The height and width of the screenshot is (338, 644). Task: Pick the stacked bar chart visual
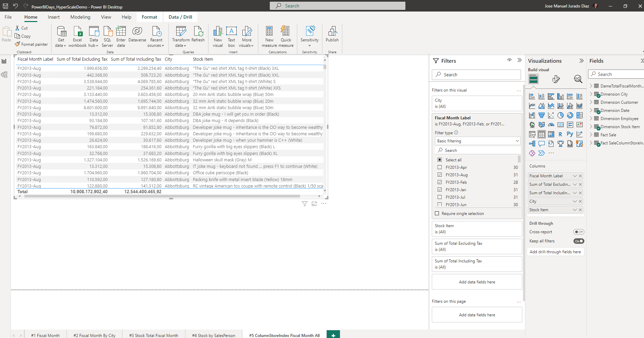[x=532, y=96]
